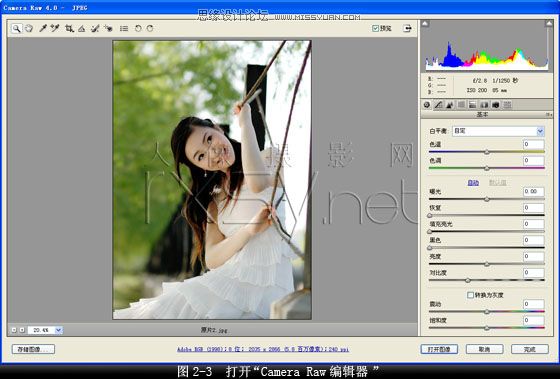The image size is (560, 379).
Task: Select the Red Eye Removal tool
Action: [108, 28]
